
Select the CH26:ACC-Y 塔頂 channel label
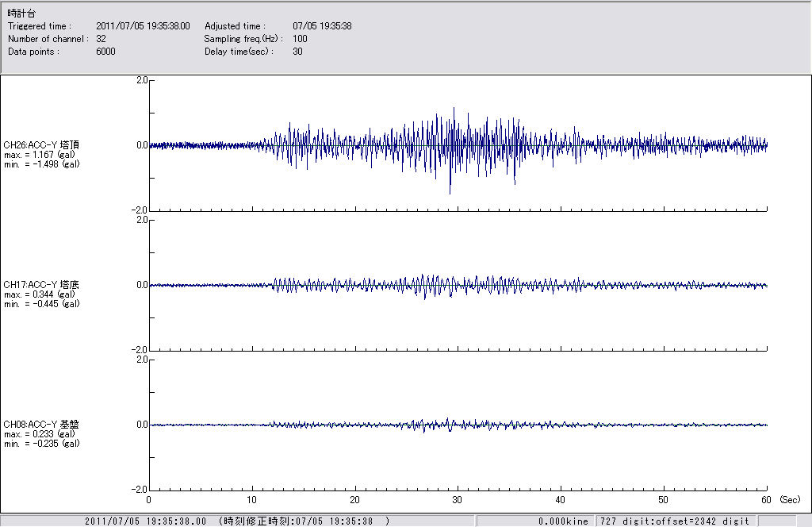click(41, 145)
